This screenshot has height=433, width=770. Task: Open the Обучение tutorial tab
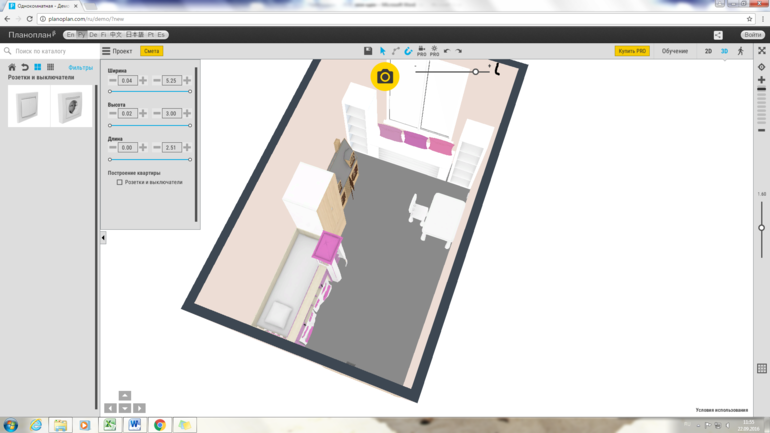tap(674, 51)
